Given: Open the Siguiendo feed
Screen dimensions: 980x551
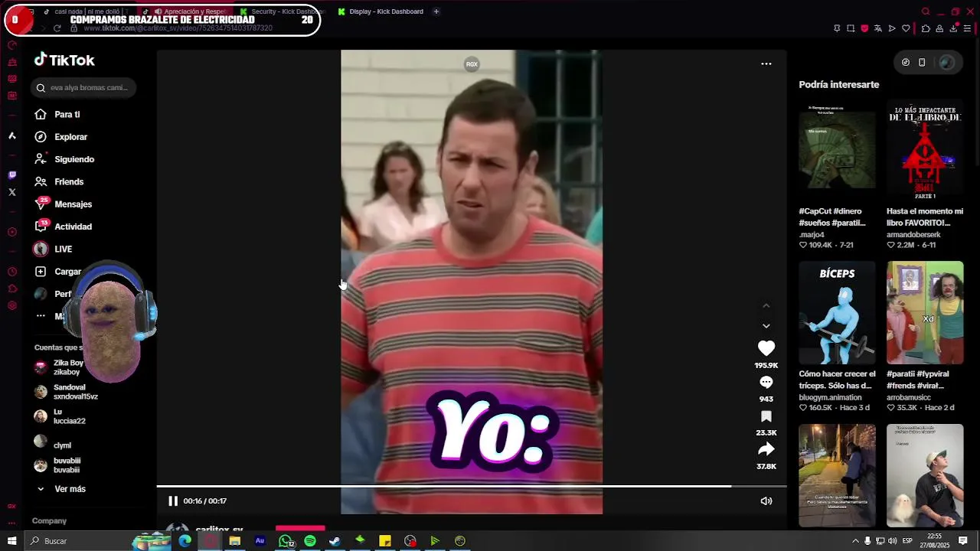Looking at the screenshot, I should click(64, 159).
